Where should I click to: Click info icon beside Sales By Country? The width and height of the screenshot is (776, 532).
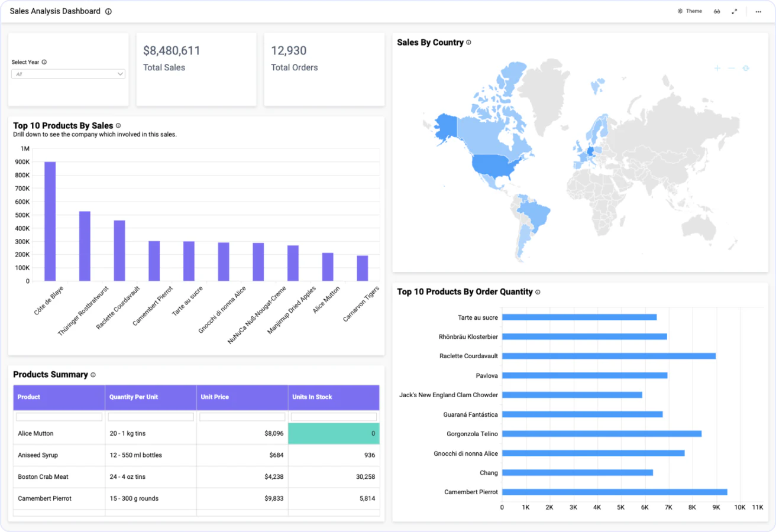468,43
